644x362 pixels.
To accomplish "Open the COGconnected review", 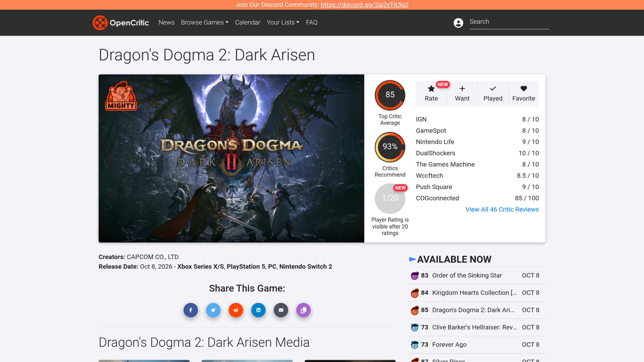I will click(477, 198).
